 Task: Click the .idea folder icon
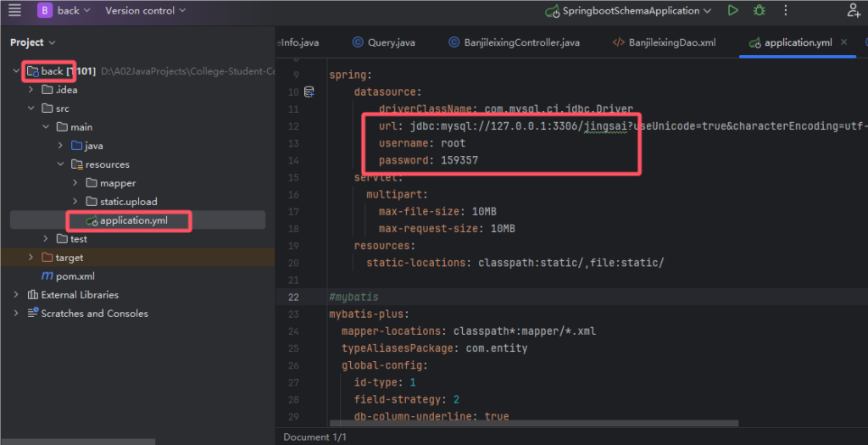[x=47, y=90]
